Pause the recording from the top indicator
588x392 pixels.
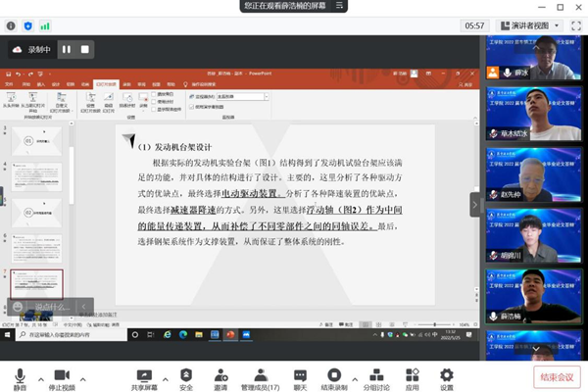pyautogui.click(x=68, y=49)
